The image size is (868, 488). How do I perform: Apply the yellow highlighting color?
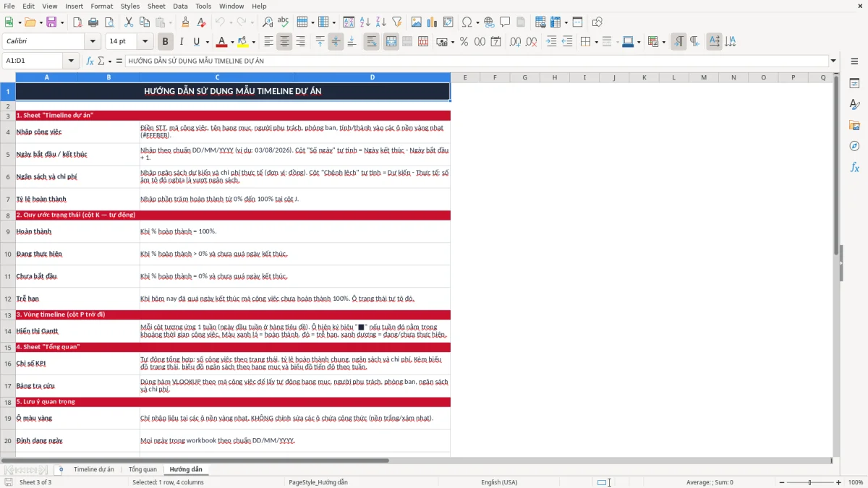(243, 42)
